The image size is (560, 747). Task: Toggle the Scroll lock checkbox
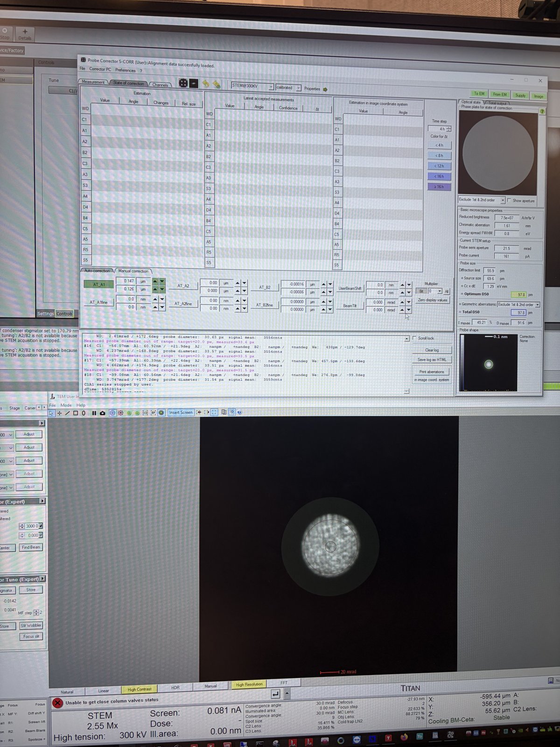[x=414, y=338]
